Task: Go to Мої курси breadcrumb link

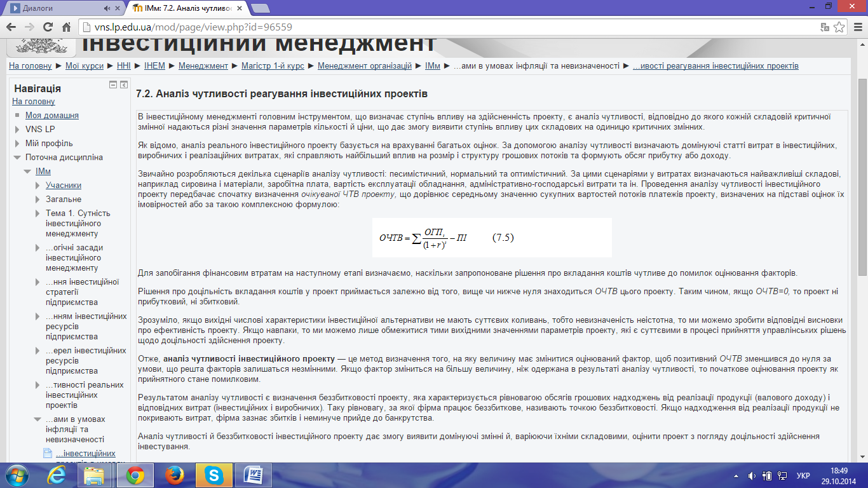Action: point(86,66)
